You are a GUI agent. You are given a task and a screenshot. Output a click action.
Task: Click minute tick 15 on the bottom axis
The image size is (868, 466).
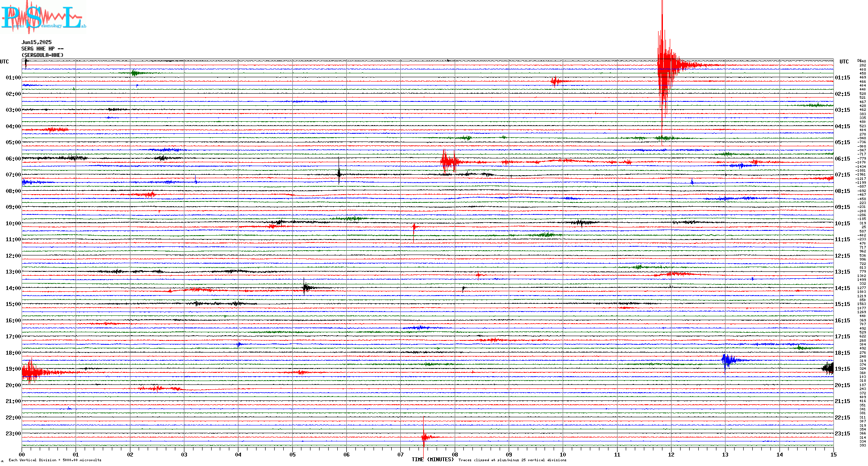click(x=833, y=454)
